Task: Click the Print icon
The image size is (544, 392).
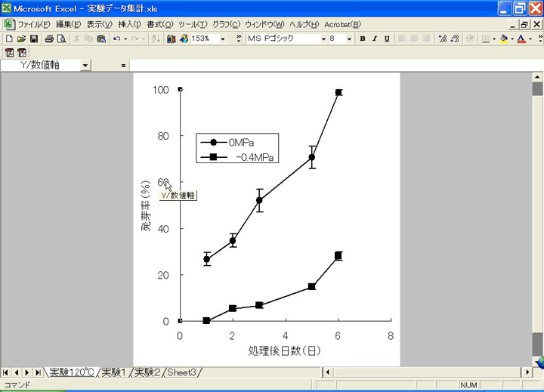Action: pyautogui.click(x=49, y=39)
